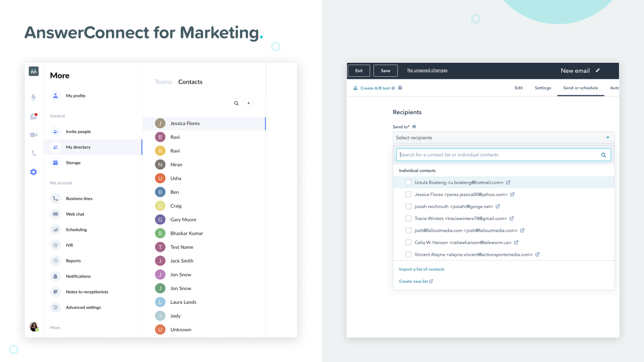Select the checkbox for Jessica Flores recipient
Image resolution: width=644 pixels, height=362 pixels.
408,194
